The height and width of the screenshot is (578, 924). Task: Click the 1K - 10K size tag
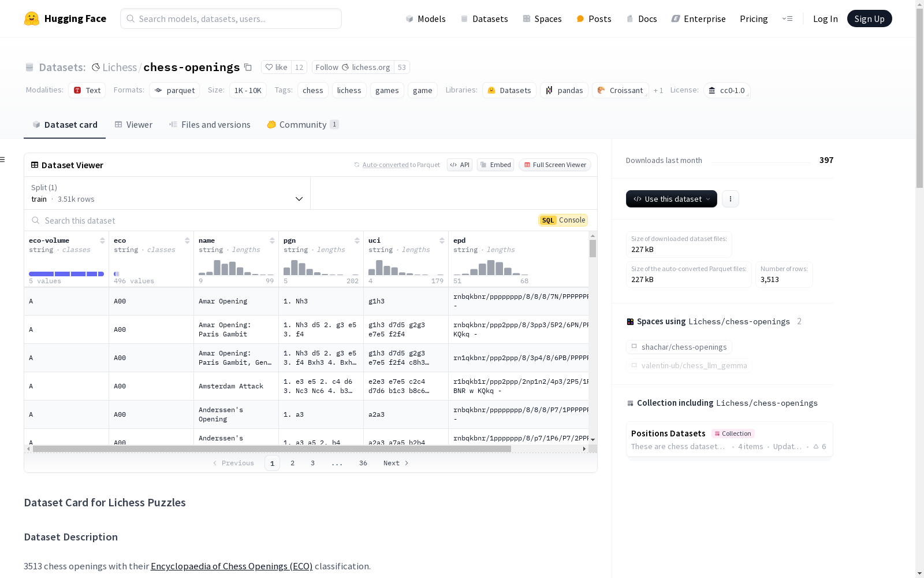pyautogui.click(x=248, y=90)
